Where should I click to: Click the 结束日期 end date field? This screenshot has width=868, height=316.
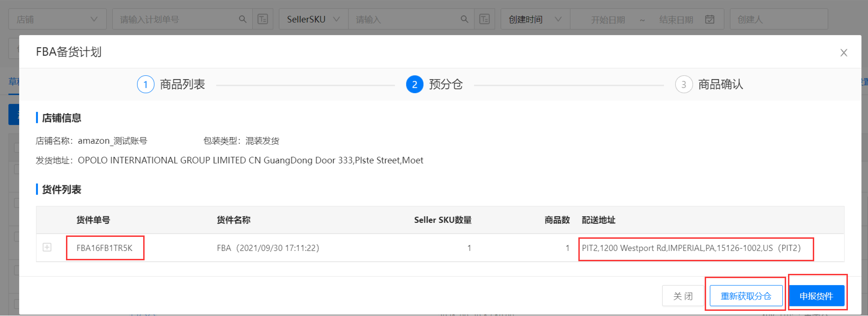pyautogui.click(x=676, y=20)
